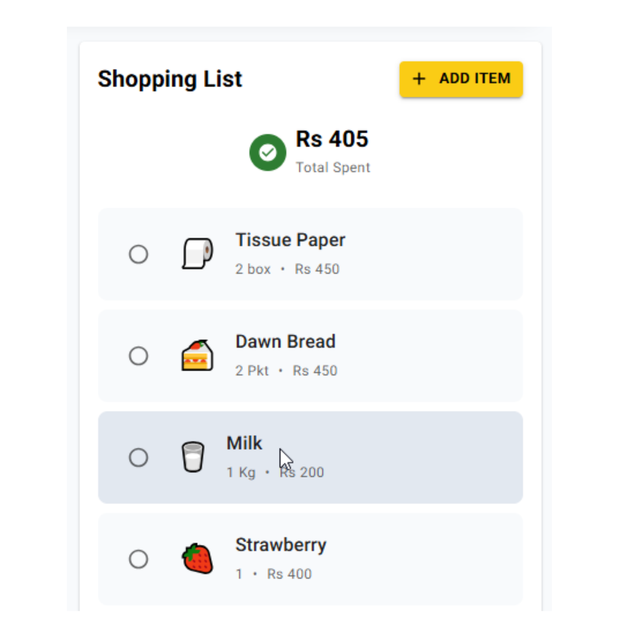Image resolution: width=644 pixels, height=644 pixels.
Task: Click the Dawn Bread sandwich icon
Action: (197, 355)
